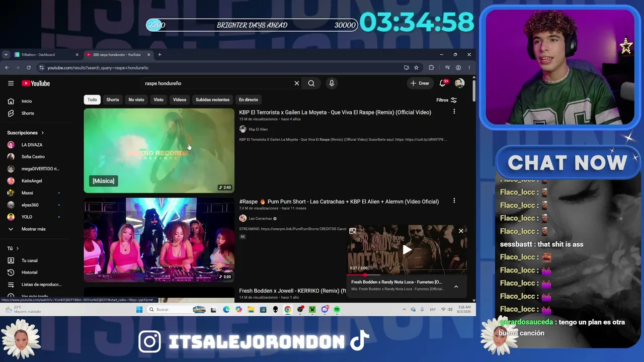
Task: Open the account avatar menu
Action: click(x=459, y=83)
